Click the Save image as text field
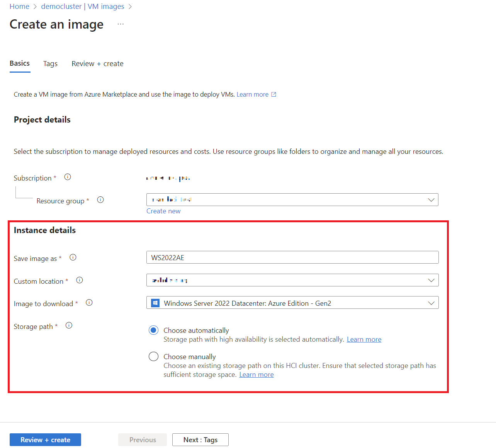The width and height of the screenshot is (496, 448). 292,257
